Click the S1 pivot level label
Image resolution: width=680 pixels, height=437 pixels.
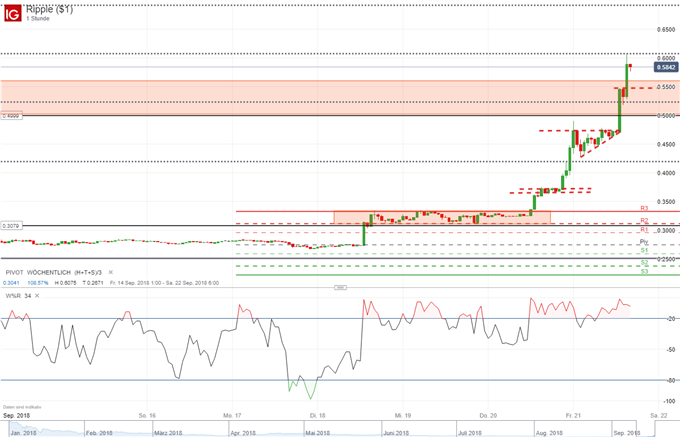point(644,251)
